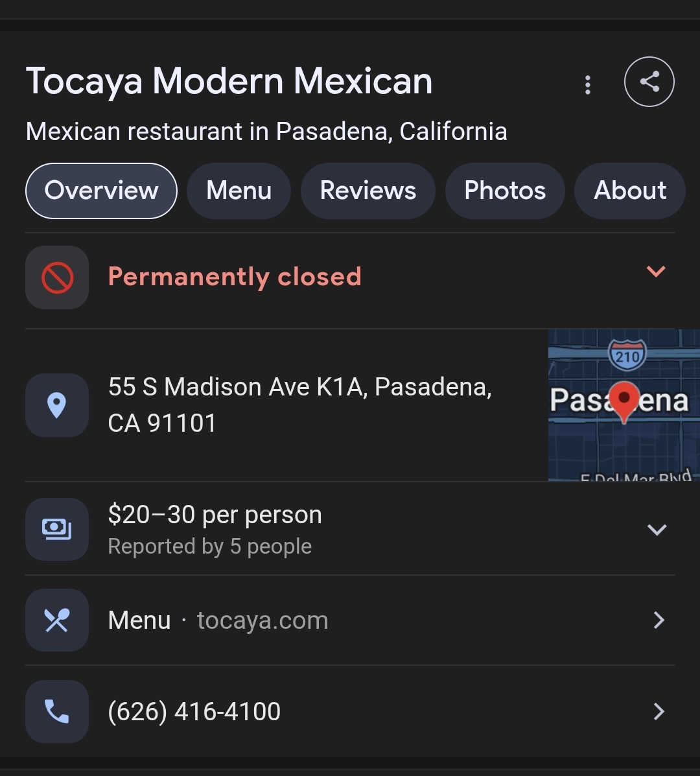Switch to the Reviews tab
The image size is (700, 776).
(x=368, y=191)
